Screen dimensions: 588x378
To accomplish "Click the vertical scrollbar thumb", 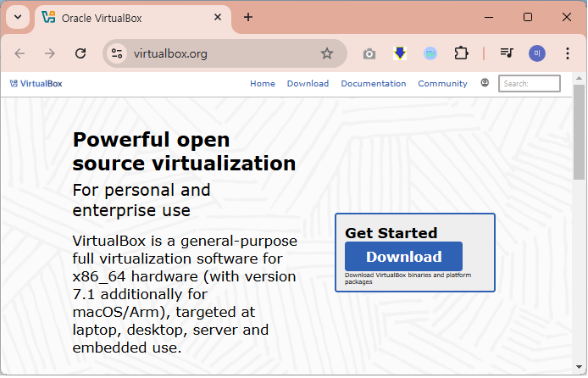I will point(579,132).
